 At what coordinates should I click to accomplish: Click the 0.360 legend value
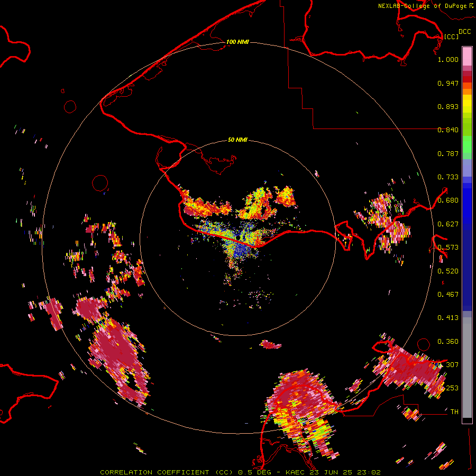click(x=448, y=342)
